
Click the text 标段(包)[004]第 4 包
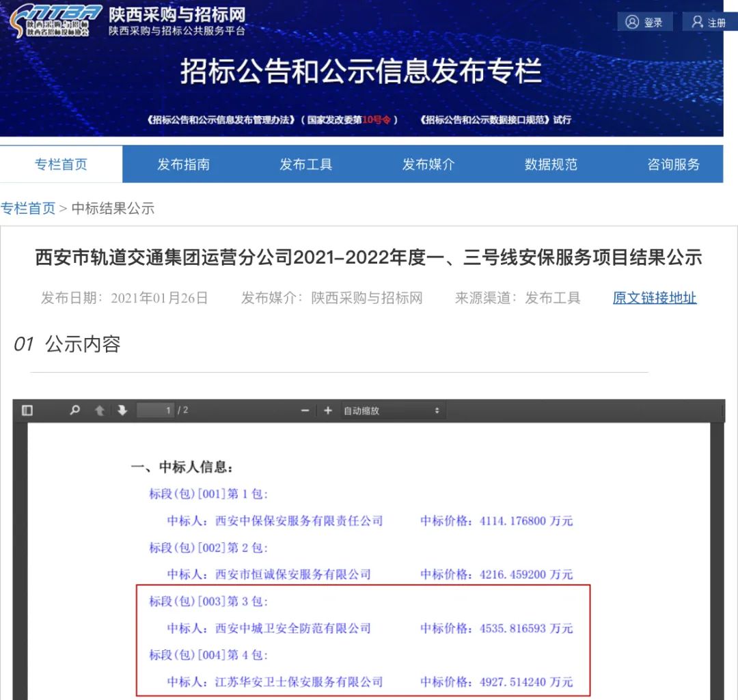click(208, 655)
